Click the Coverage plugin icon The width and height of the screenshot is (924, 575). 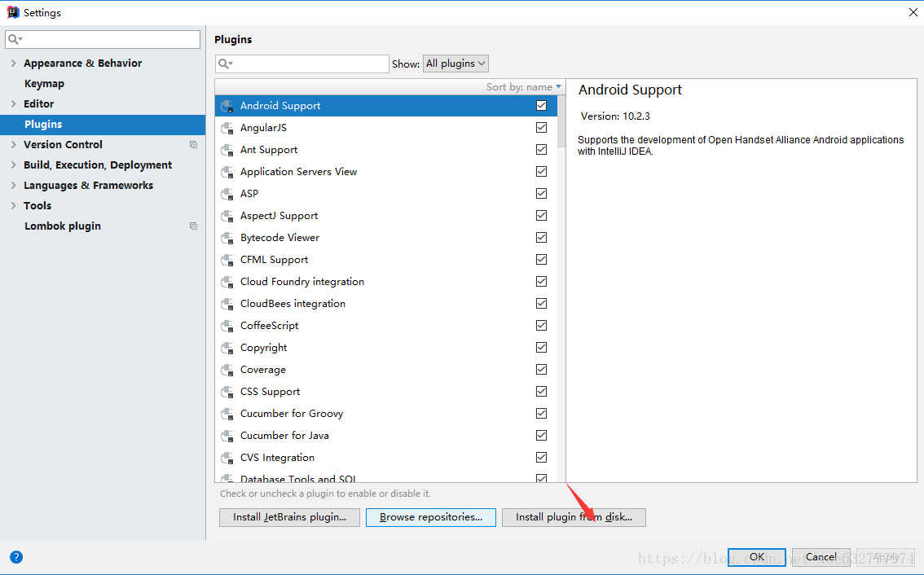227,370
